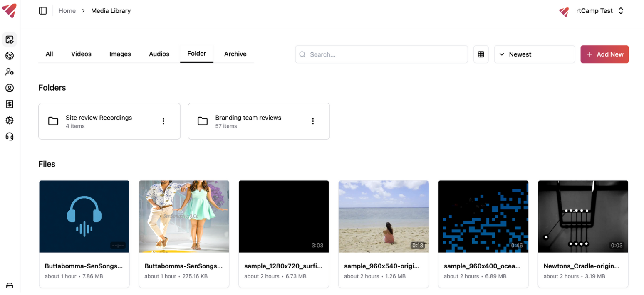Click the Search input field
This screenshot has height=295, width=644.
pos(381,54)
